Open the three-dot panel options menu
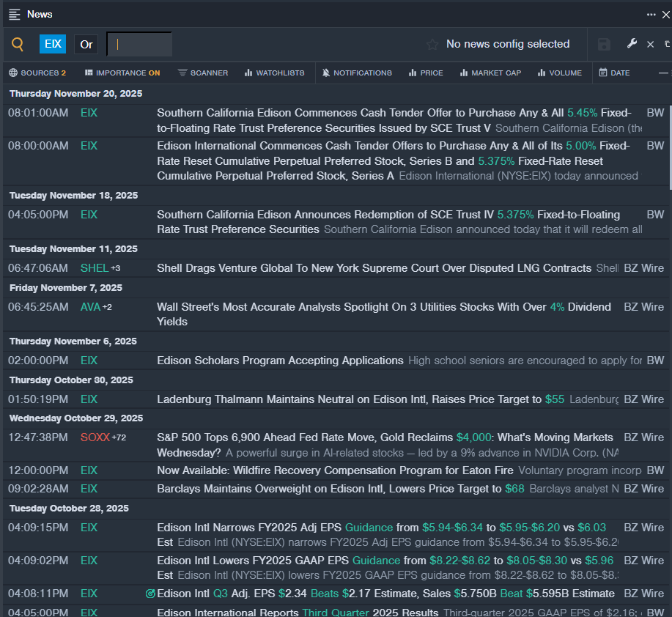The width and height of the screenshot is (672, 617). 651,14
